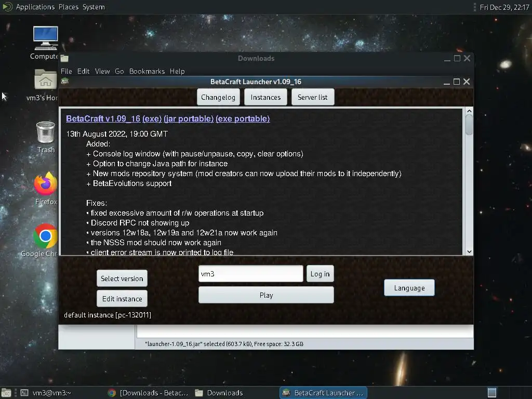Click the Computer desktop icon

coord(46,38)
